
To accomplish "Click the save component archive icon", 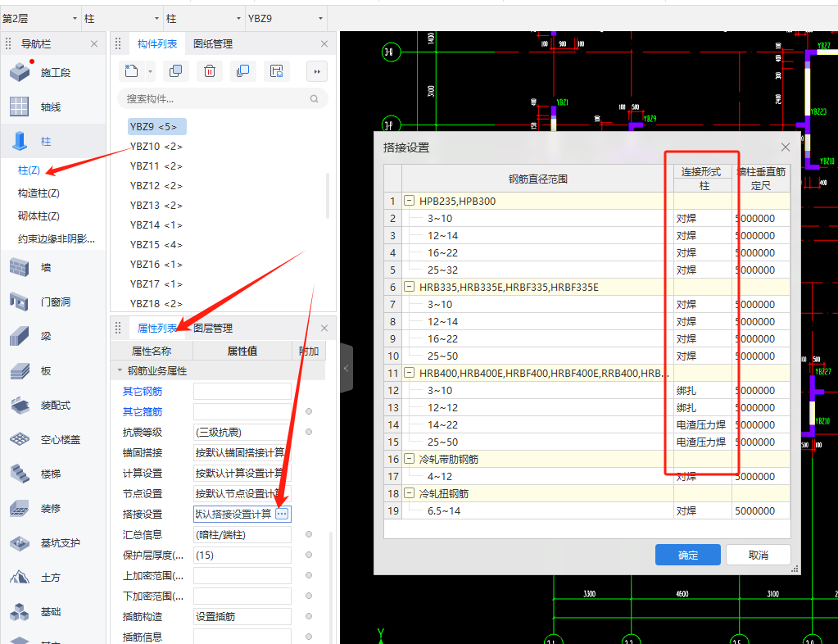I will tap(276, 71).
